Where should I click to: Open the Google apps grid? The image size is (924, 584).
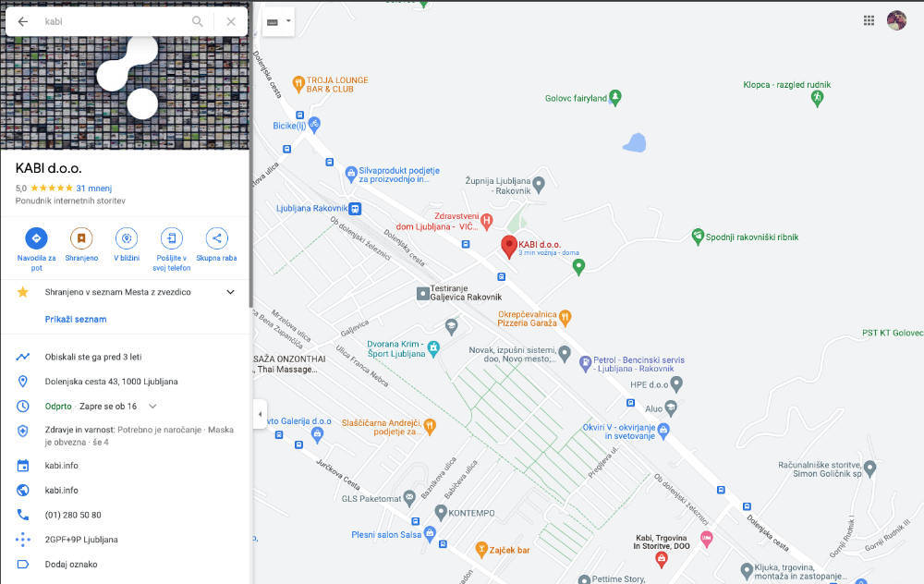click(869, 20)
